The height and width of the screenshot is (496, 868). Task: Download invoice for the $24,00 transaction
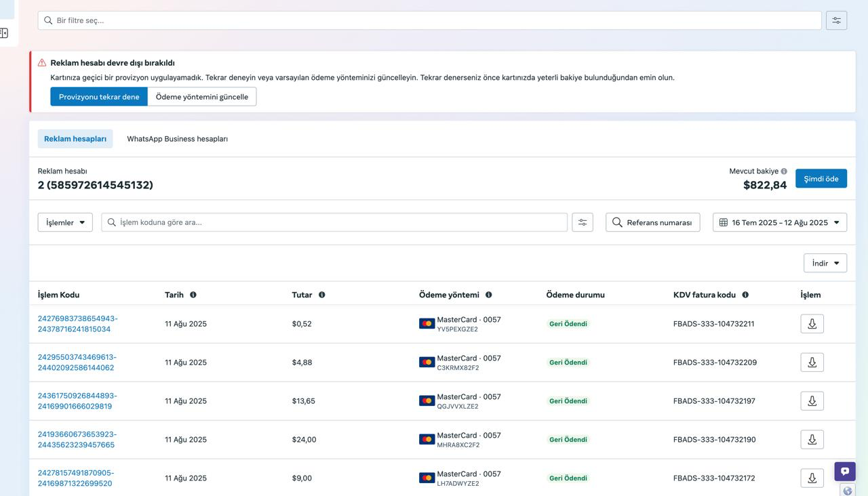tap(812, 440)
